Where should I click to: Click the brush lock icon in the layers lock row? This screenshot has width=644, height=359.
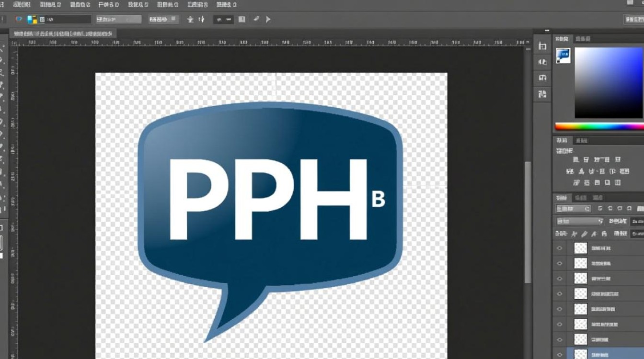(x=584, y=234)
